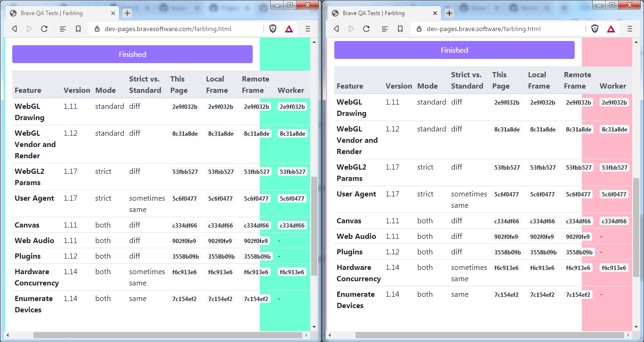Image resolution: width=644 pixels, height=342 pixels.
Task: Open Brave Rewards triangle icon in left window
Action: point(289,29)
